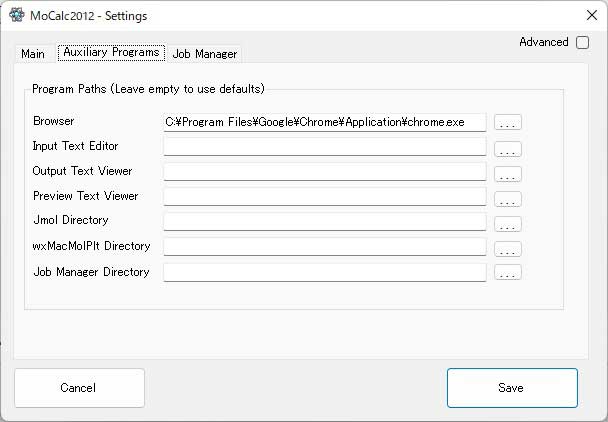Switch to the Main tab

(x=33, y=54)
